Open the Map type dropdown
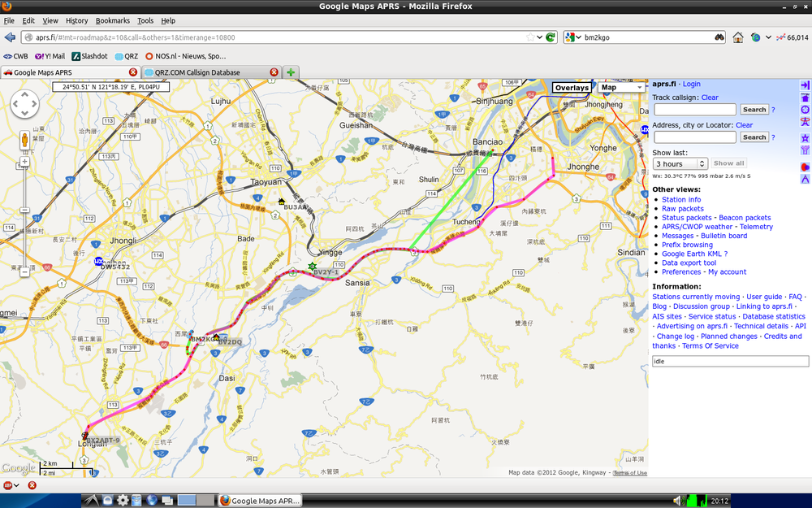812x508 pixels. coord(621,88)
